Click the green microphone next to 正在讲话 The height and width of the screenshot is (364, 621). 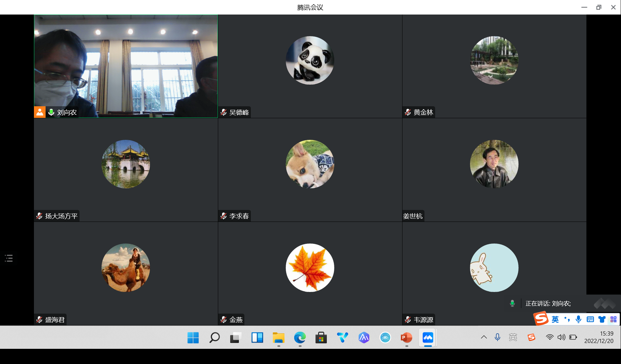pyautogui.click(x=512, y=303)
